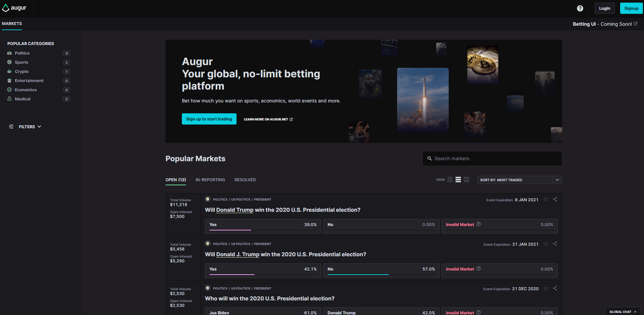Expand the Filters chevron
The image size is (644, 315).
(39, 127)
